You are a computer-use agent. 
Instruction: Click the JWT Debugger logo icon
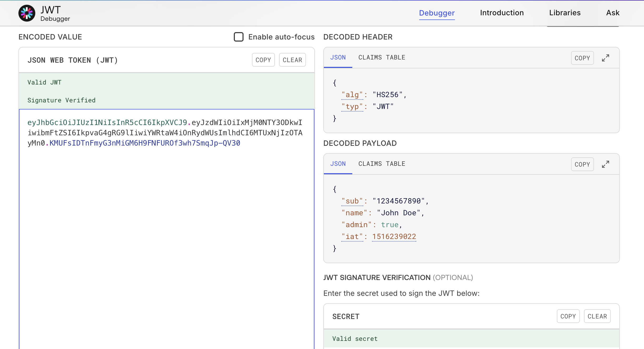coord(27,13)
